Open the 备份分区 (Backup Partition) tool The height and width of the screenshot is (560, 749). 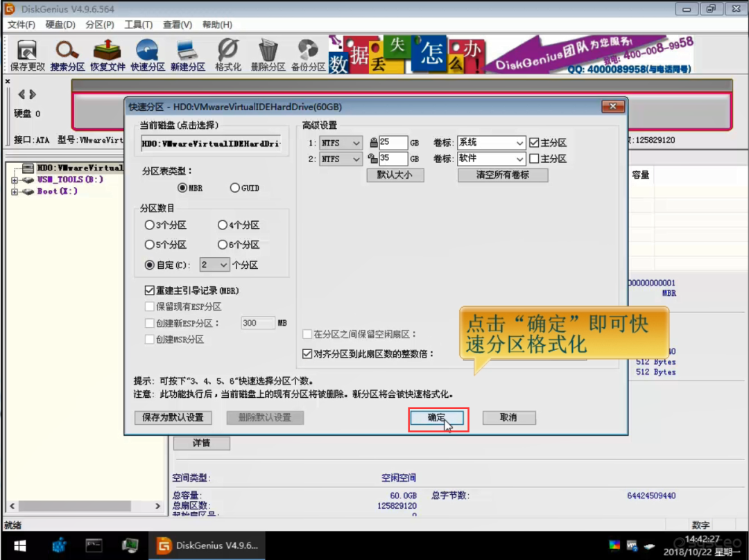pos(308,55)
